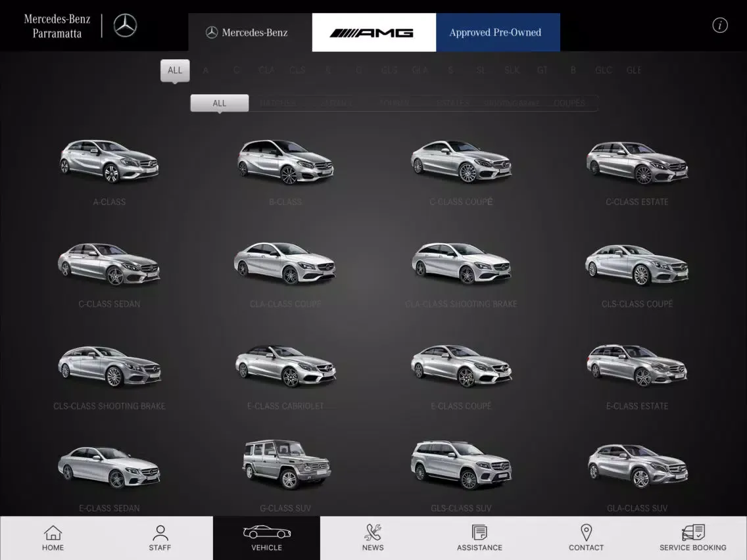The height and width of the screenshot is (560, 747).
Task: Select ALL in the model class filter
Action: click(x=175, y=70)
